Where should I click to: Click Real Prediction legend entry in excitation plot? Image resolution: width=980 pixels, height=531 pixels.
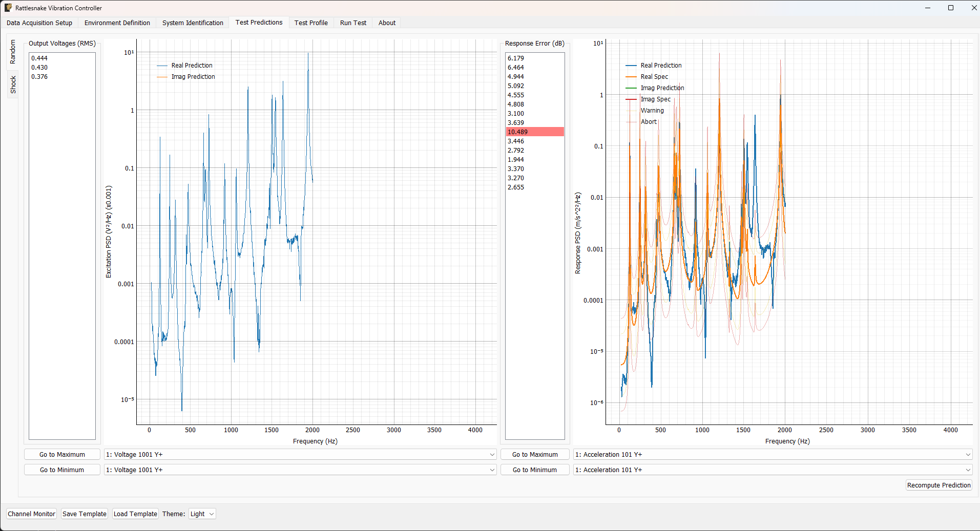click(x=185, y=66)
